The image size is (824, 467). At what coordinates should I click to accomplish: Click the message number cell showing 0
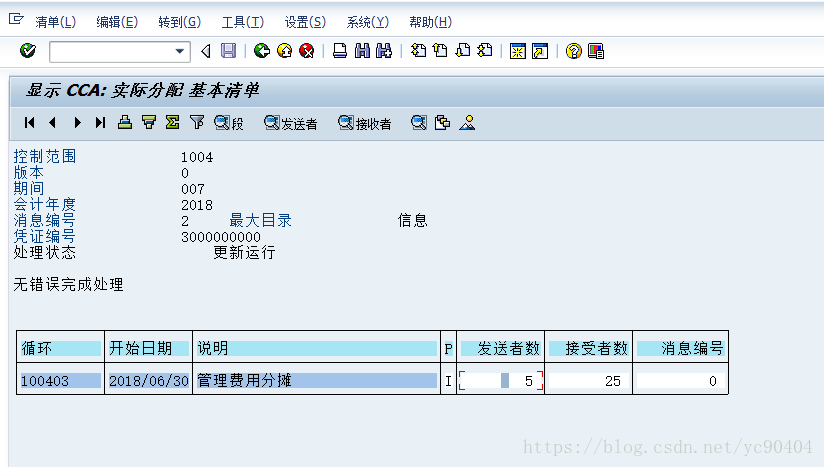click(x=681, y=381)
